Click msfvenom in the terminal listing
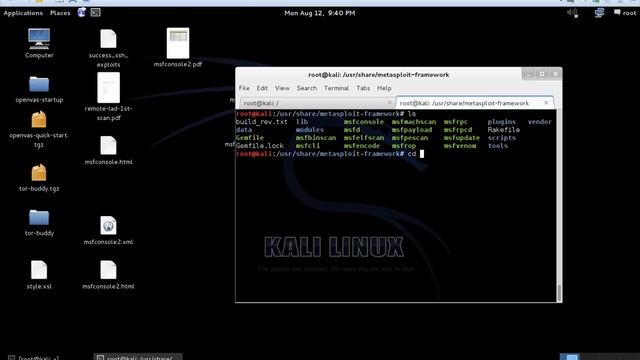 [460, 146]
